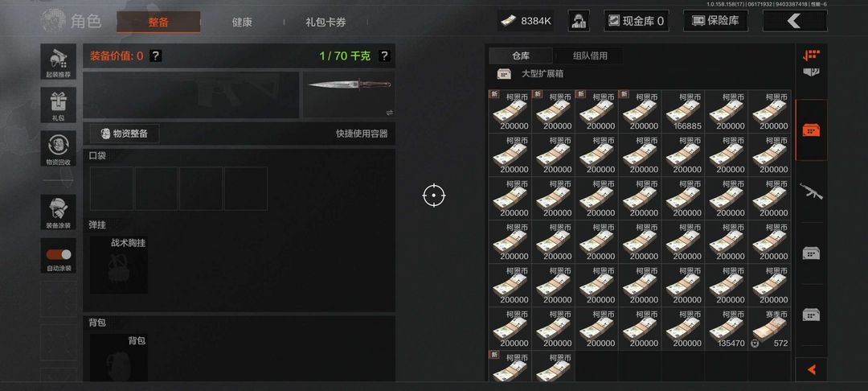Viewport: 868px width, 391px height.
Task: Toggle the 自动涂装 auto-skin switch
Action: [59, 254]
